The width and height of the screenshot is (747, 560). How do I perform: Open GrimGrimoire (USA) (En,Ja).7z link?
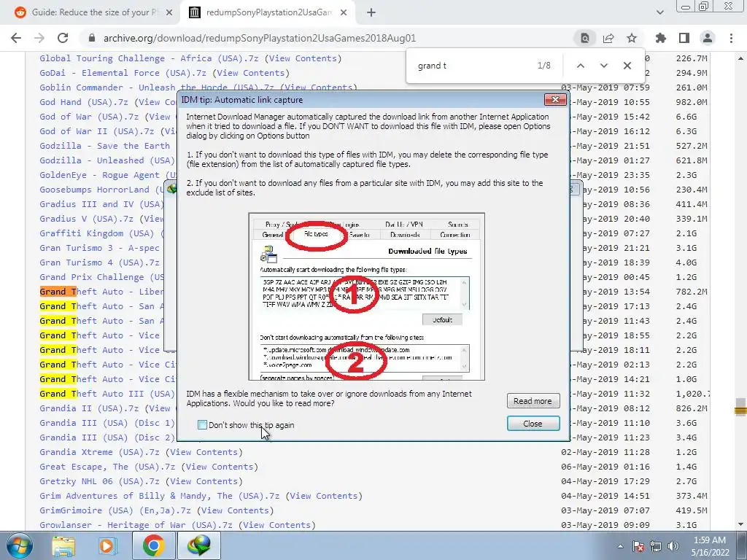pyautogui.click(x=115, y=510)
